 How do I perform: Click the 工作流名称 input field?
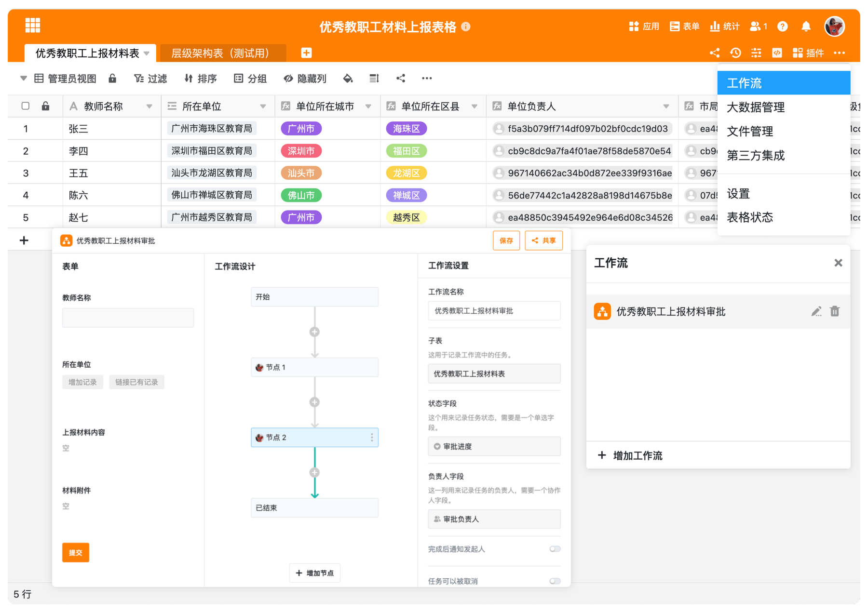pos(494,311)
